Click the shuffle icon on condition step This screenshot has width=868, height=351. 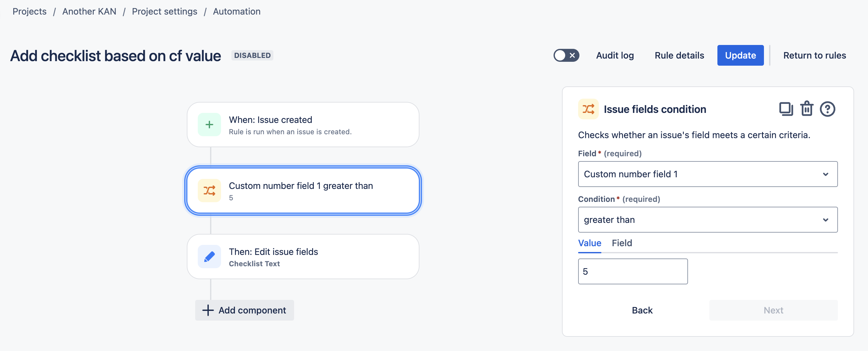pyautogui.click(x=210, y=191)
